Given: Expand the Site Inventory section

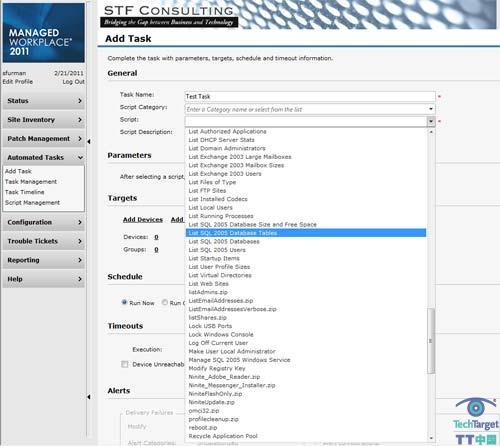Looking at the screenshot, I should pos(43,120).
